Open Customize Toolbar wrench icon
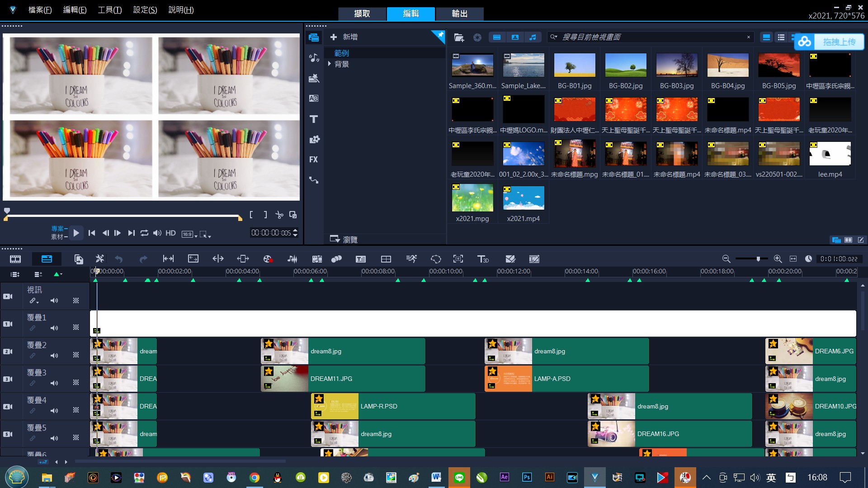This screenshot has height=488, width=868. 100,259
